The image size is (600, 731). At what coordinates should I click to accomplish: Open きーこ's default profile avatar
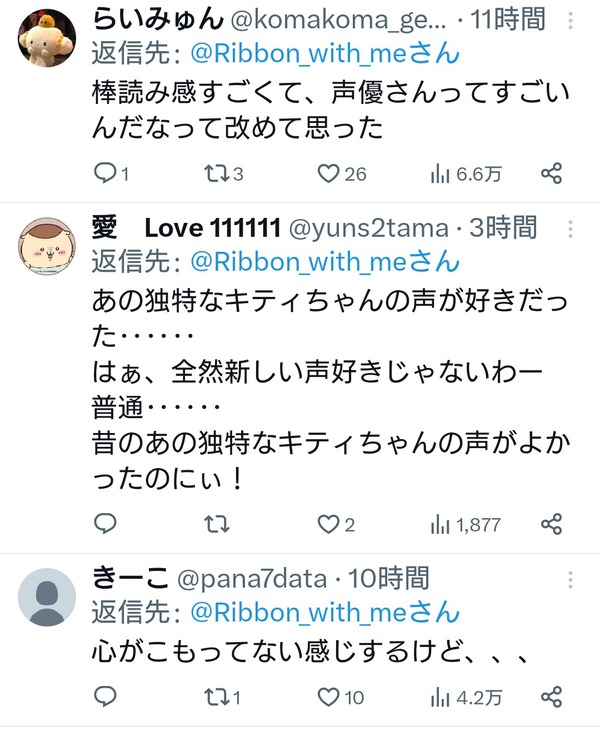(x=47, y=597)
